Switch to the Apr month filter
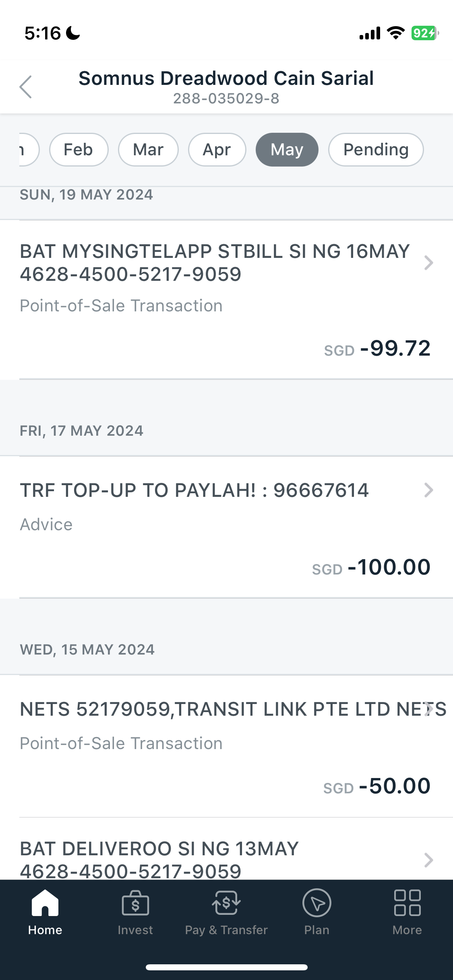Viewport: 453px width, 980px height. point(217,150)
